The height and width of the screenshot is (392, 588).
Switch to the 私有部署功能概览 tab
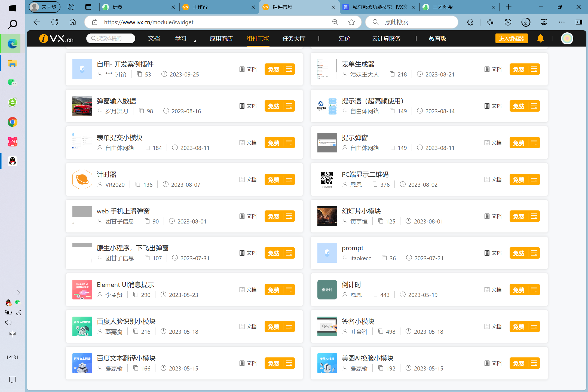click(379, 7)
